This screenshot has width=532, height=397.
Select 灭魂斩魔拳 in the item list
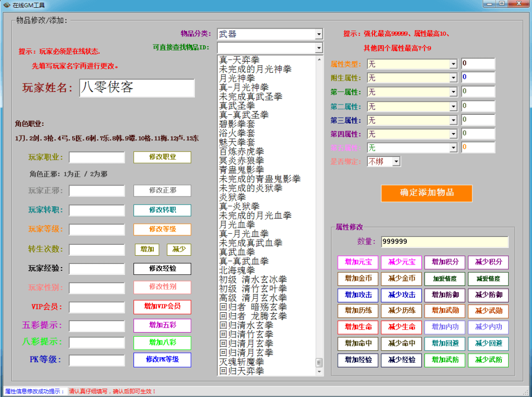pyautogui.click(x=241, y=362)
